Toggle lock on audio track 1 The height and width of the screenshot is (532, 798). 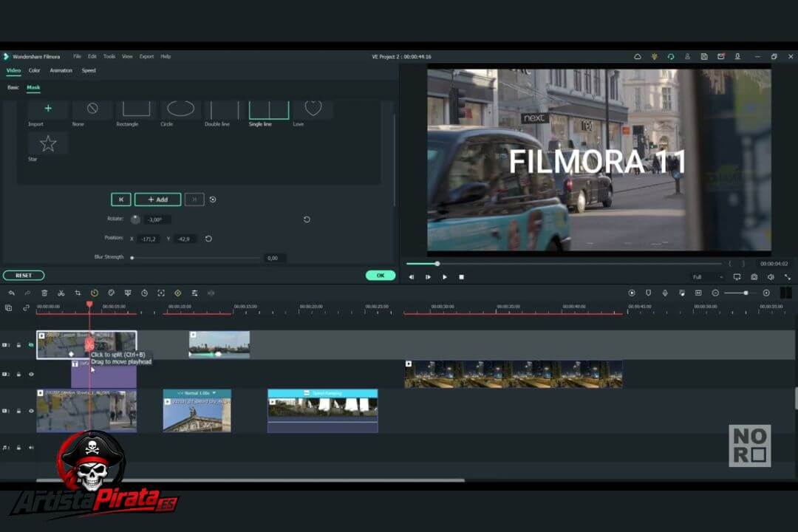point(18,448)
